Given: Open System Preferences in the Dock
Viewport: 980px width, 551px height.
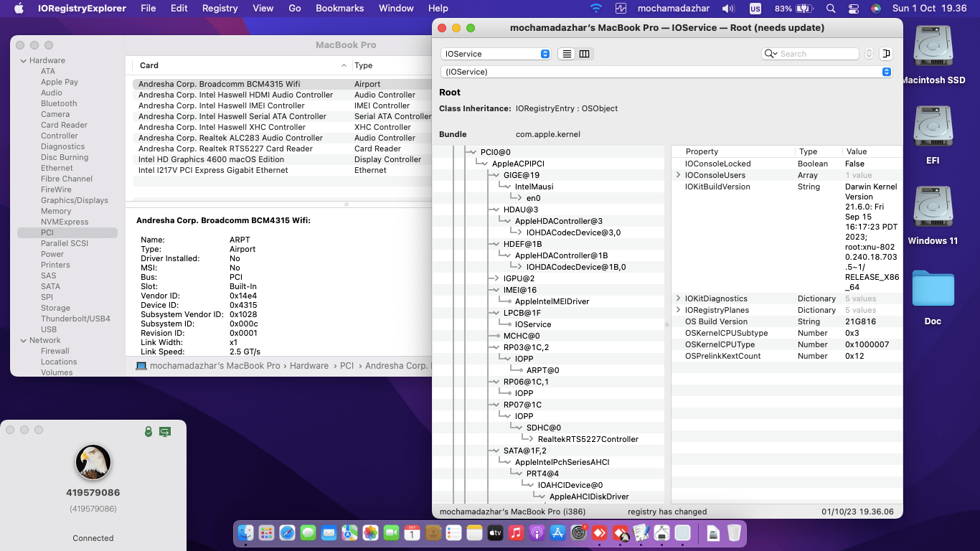Looking at the screenshot, I should (x=578, y=533).
